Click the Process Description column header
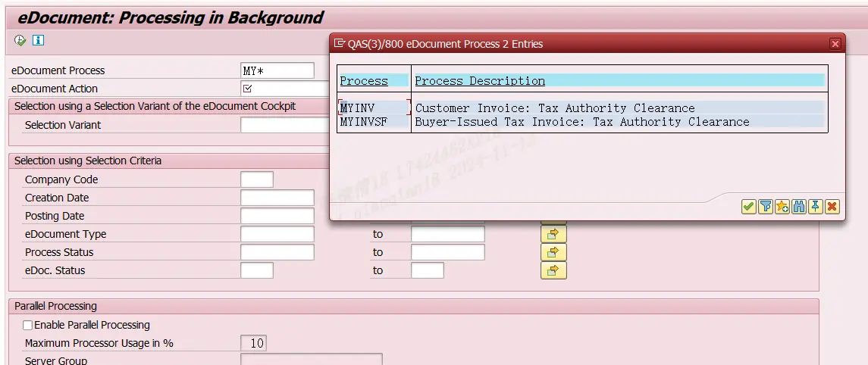868x365 pixels. [480, 81]
